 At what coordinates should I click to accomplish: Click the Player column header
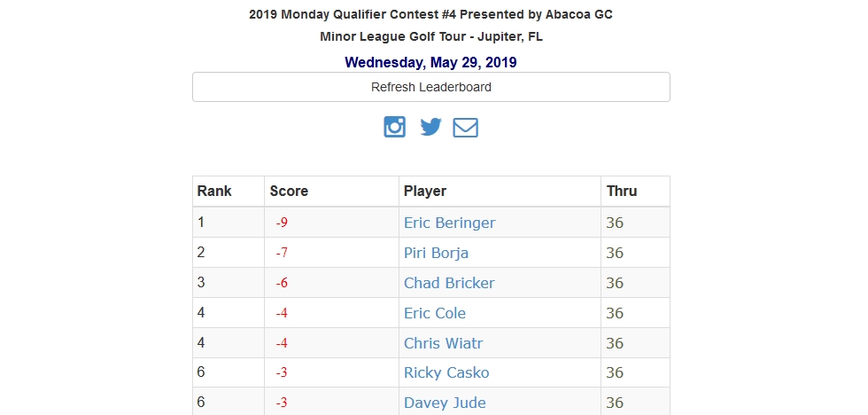point(425,192)
